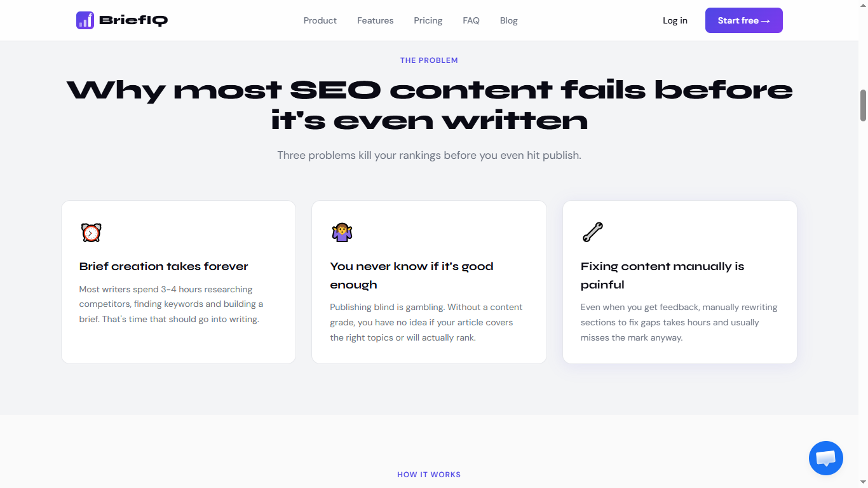Click the page's vertical scrollbar thumb
The height and width of the screenshot is (488, 868).
click(863, 105)
